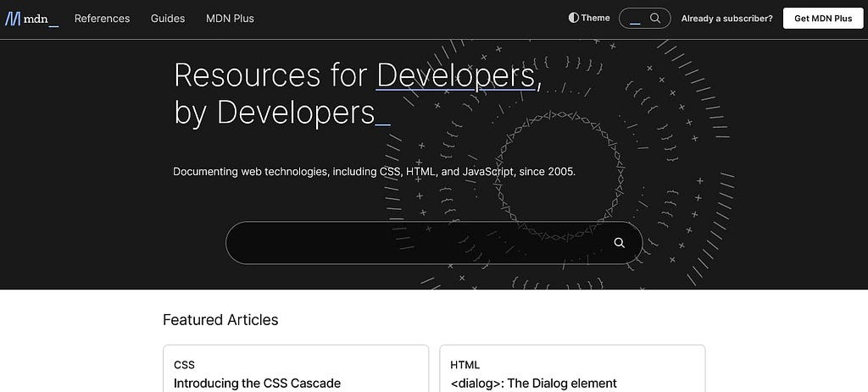Select the Featured Articles heading
The height and width of the screenshot is (392, 868).
tap(220, 319)
